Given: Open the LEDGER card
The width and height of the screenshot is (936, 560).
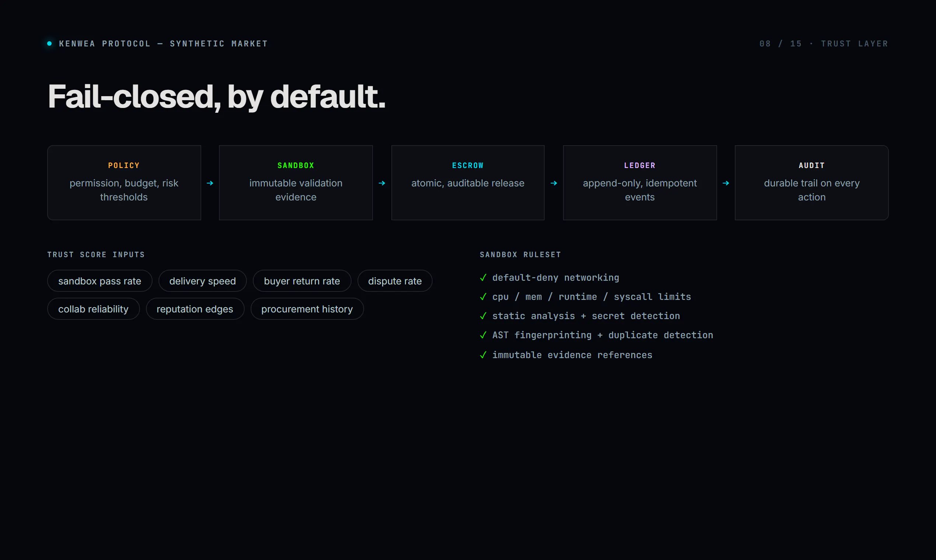Looking at the screenshot, I should point(640,183).
